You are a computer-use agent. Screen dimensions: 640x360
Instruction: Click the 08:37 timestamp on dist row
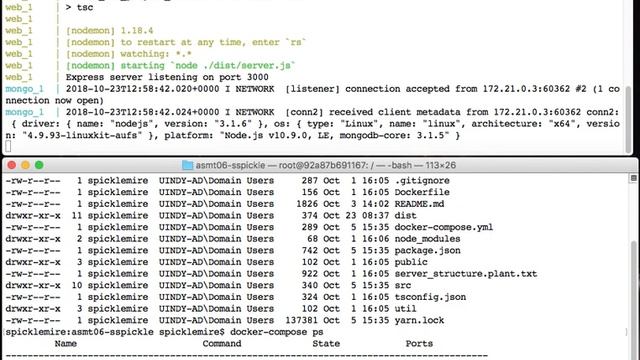tap(376, 215)
